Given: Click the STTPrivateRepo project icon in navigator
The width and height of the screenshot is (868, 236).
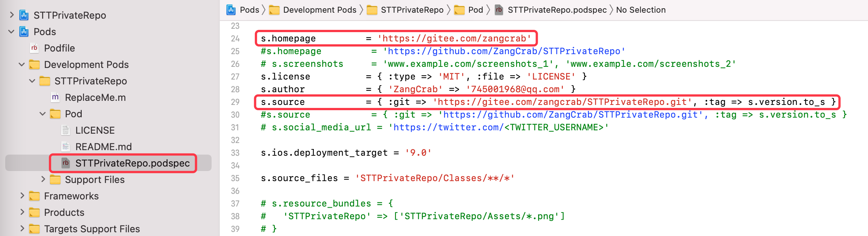Looking at the screenshot, I should click(x=24, y=15).
